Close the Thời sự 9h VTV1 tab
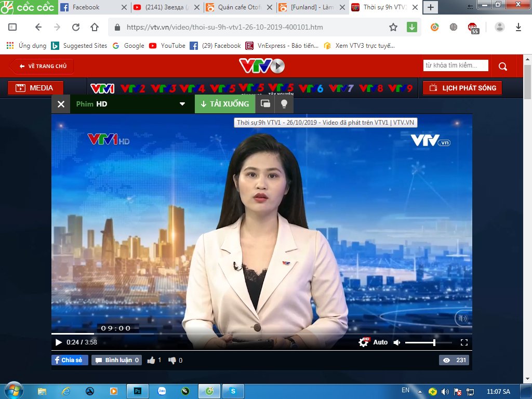Viewport: 532px width, 399px height. click(x=415, y=7)
